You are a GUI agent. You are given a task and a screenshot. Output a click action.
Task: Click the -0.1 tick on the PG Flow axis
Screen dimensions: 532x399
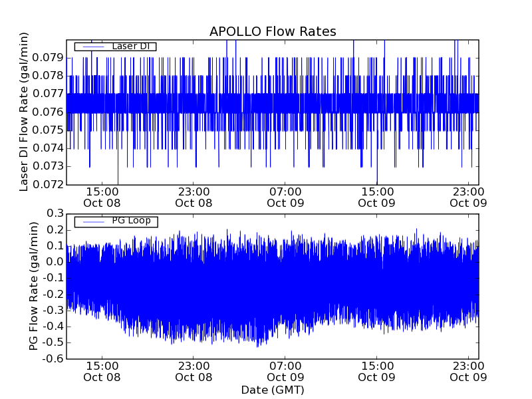[x=53, y=278]
